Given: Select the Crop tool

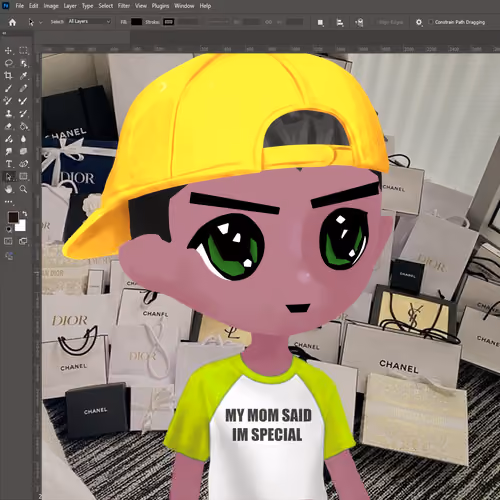Looking at the screenshot, I should (8, 76).
